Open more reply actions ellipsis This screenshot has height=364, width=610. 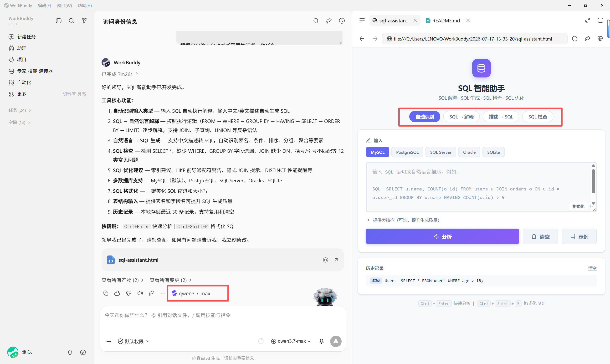click(x=163, y=293)
